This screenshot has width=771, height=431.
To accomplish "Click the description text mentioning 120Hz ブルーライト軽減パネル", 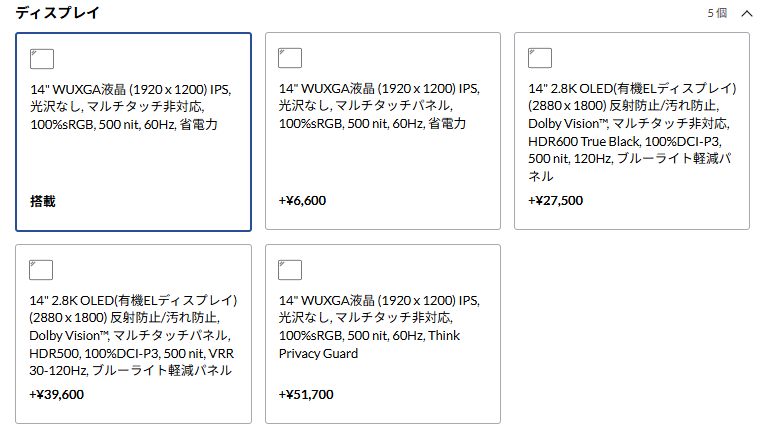I will (631, 132).
